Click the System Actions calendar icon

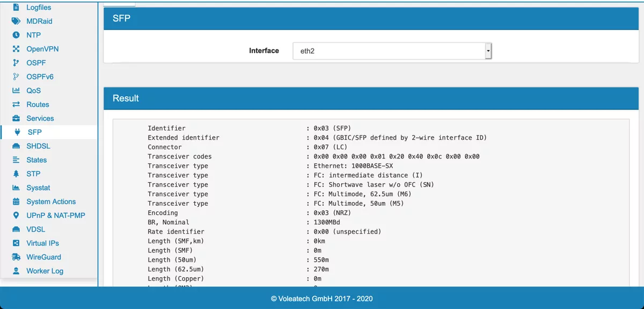tap(16, 202)
